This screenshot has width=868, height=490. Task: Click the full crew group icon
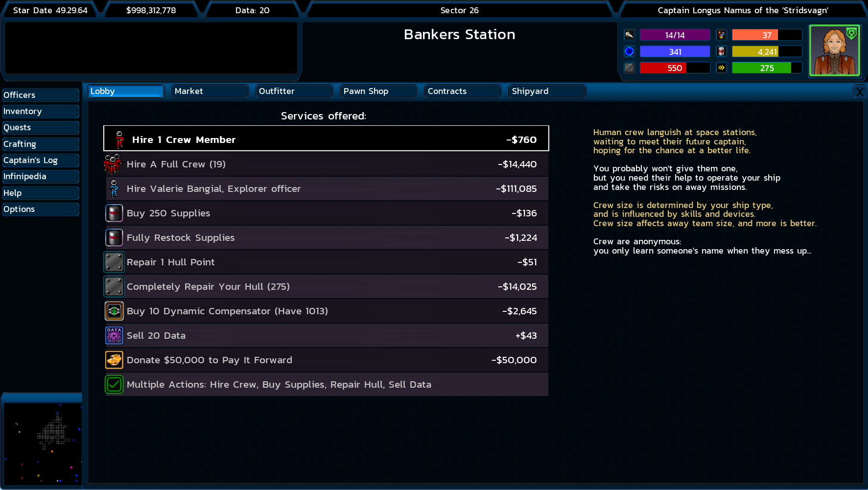pos(113,164)
